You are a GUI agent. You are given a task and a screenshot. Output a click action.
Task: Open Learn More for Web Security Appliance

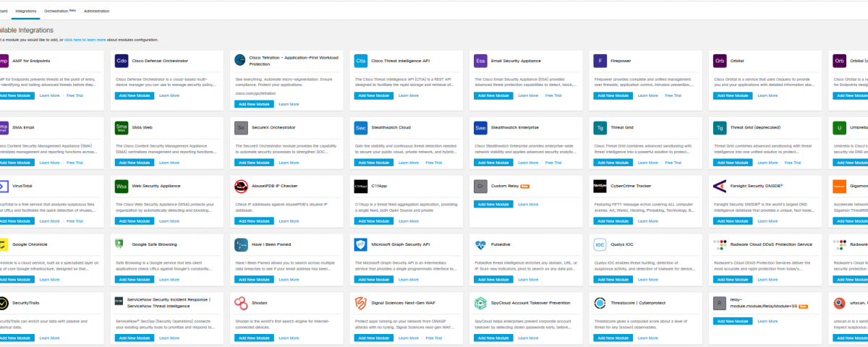pyautogui.click(x=169, y=220)
